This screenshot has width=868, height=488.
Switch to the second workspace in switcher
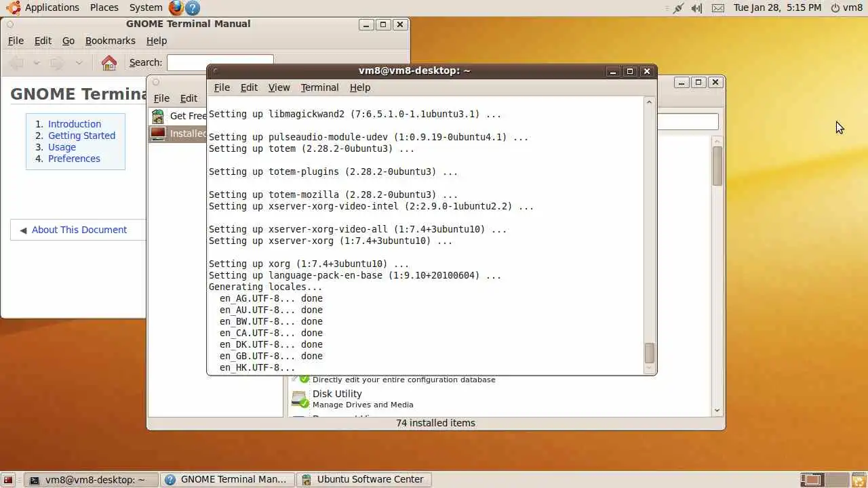pos(836,480)
